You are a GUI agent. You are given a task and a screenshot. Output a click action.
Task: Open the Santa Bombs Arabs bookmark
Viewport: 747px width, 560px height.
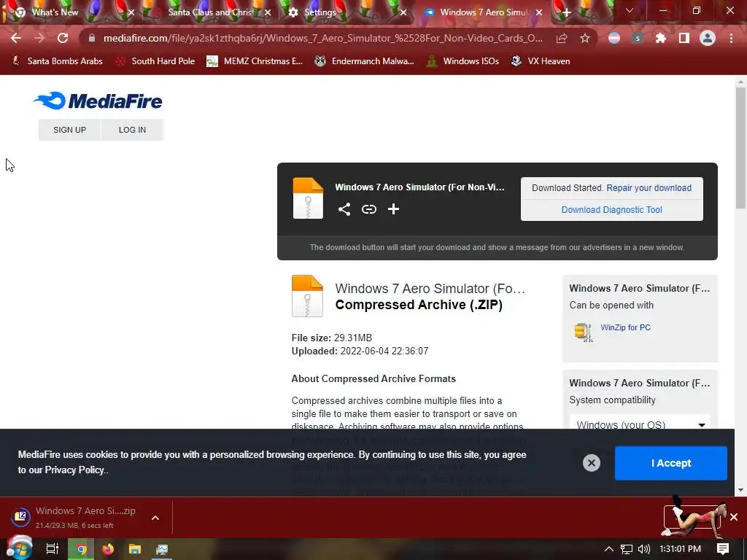57,61
